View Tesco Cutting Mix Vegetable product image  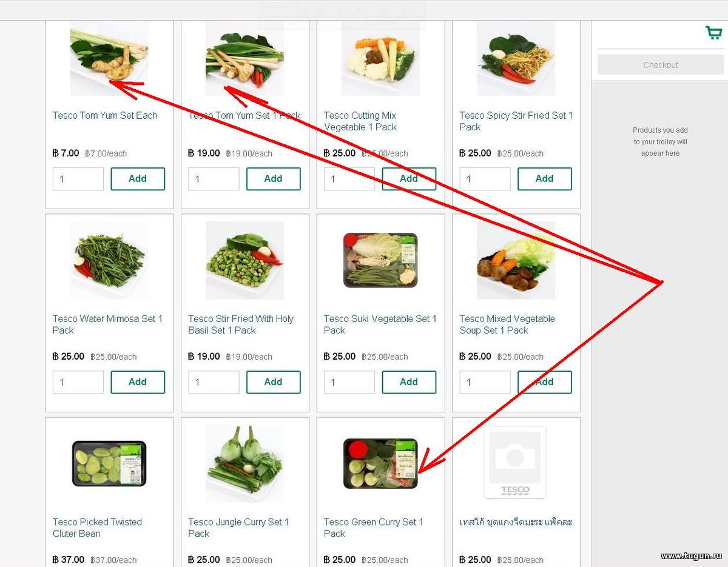[380, 59]
